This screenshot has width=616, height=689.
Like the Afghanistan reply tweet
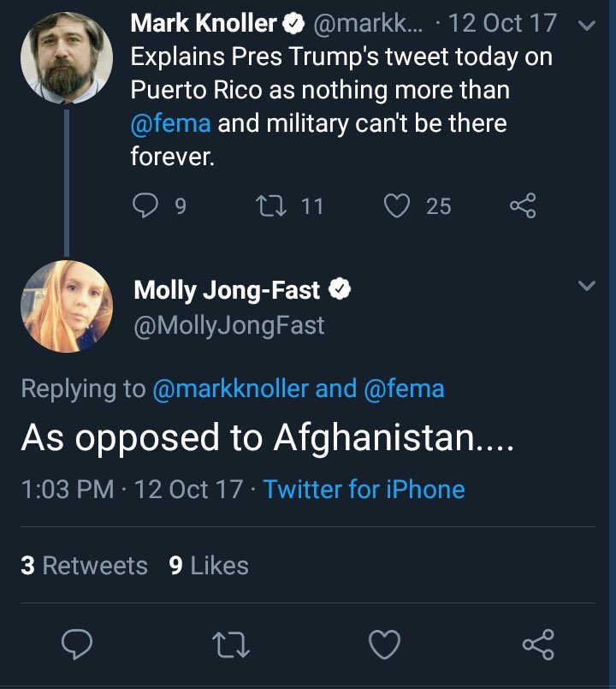click(x=386, y=642)
